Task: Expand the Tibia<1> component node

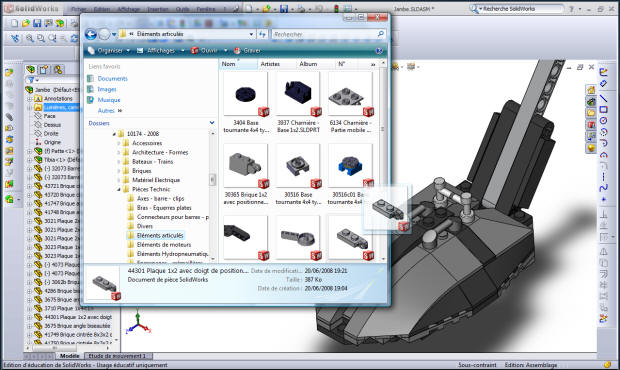Action: (x=30, y=160)
